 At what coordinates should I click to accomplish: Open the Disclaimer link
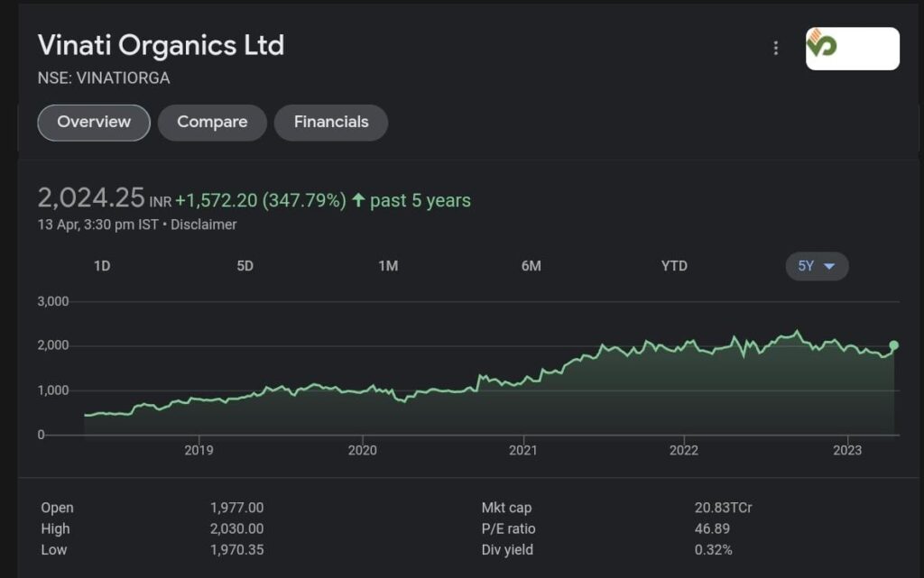coord(204,225)
